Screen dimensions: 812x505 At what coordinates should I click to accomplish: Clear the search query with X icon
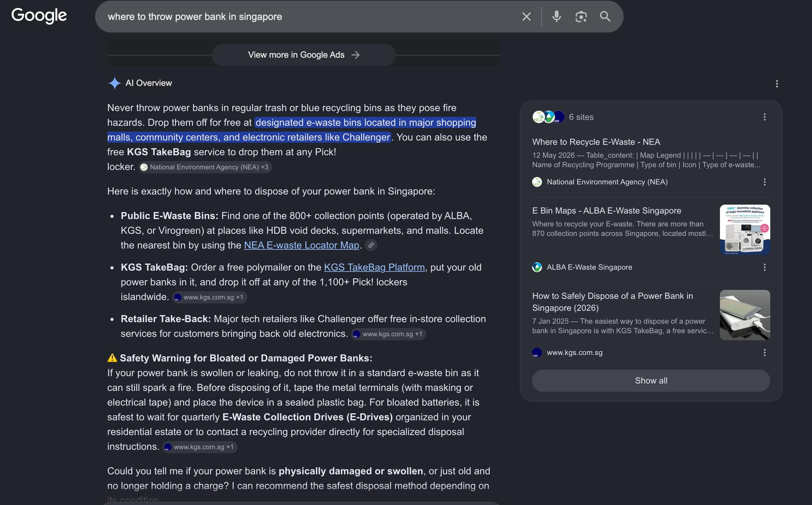tap(526, 16)
